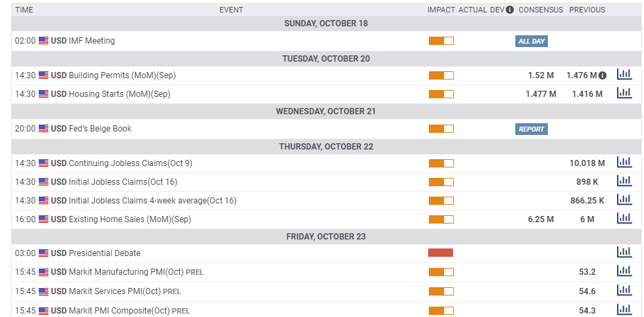
Task: Click the IMPACT column header
Action: 441,10
